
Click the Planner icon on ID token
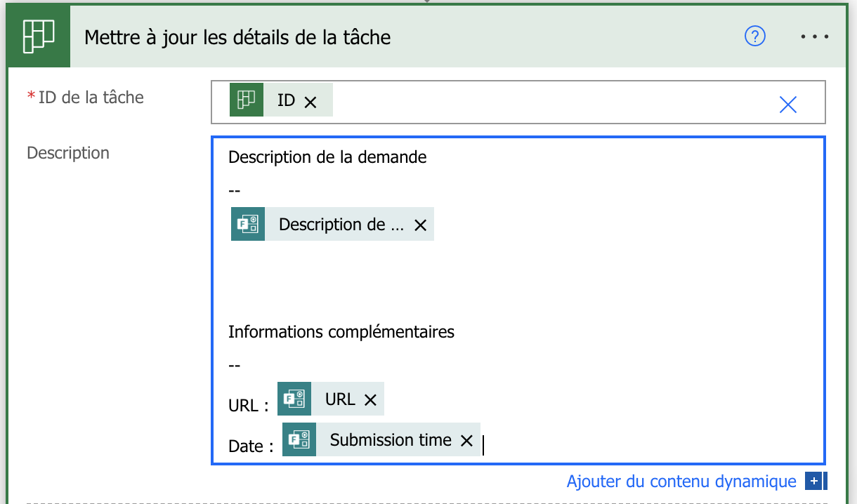(x=247, y=100)
